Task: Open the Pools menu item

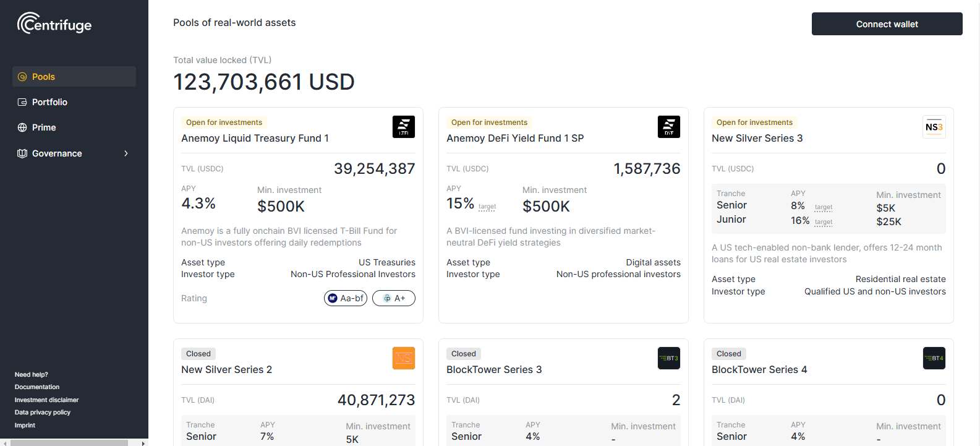Action: tap(74, 77)
